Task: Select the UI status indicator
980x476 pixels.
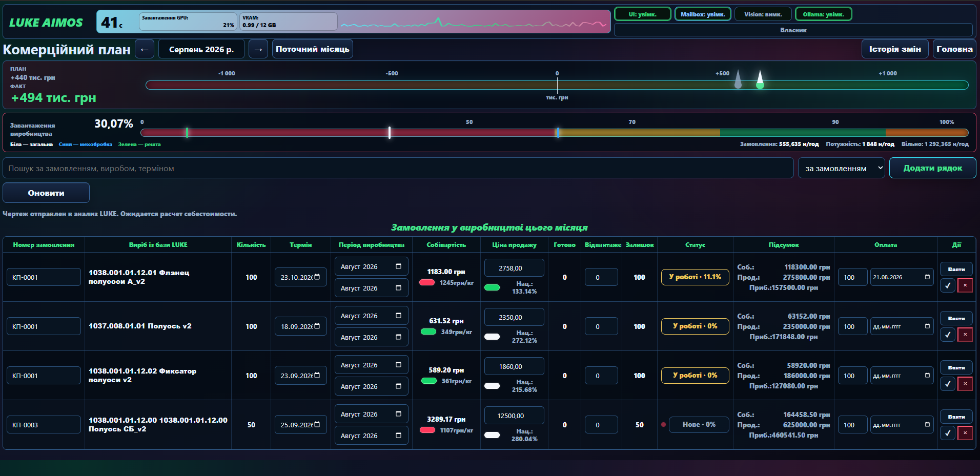Action: pyautogui.click(x=643, y=14)
